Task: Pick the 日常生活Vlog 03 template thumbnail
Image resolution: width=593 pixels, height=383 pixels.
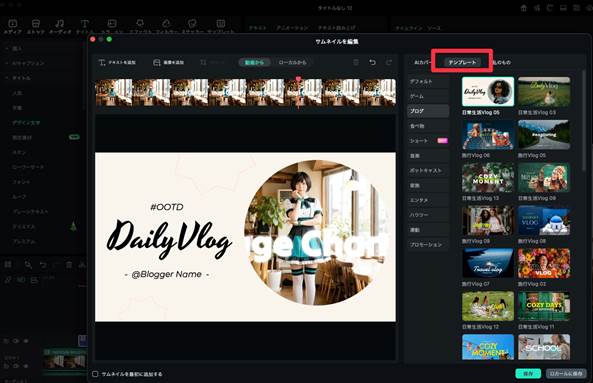Action: point(544,92)
